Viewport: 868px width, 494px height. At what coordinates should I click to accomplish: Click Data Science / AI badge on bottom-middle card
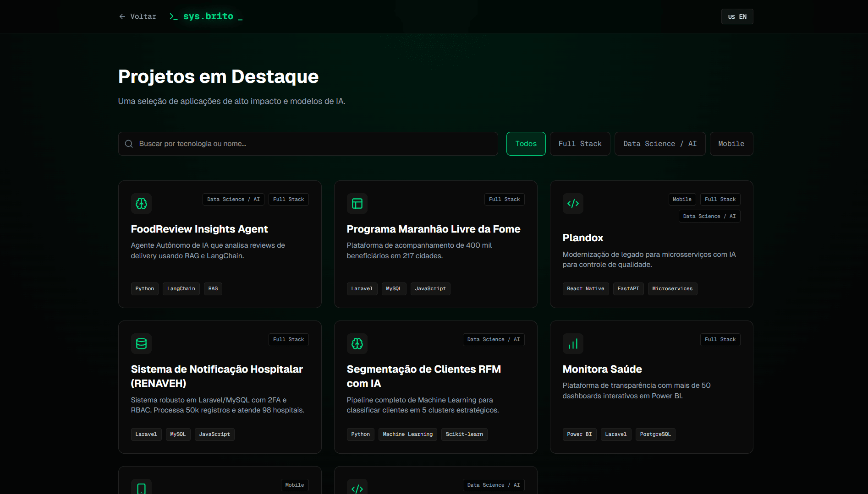[x=494, y=485]
